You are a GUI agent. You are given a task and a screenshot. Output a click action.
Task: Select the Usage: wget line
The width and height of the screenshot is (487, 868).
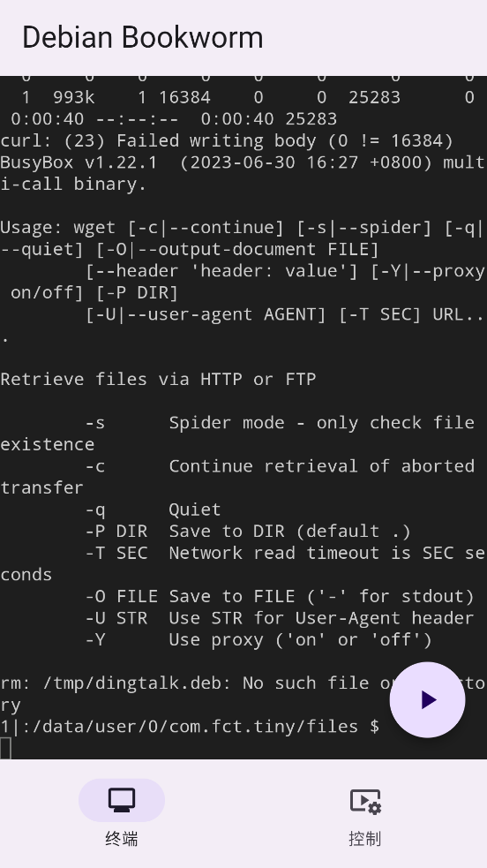pos(243,238)
